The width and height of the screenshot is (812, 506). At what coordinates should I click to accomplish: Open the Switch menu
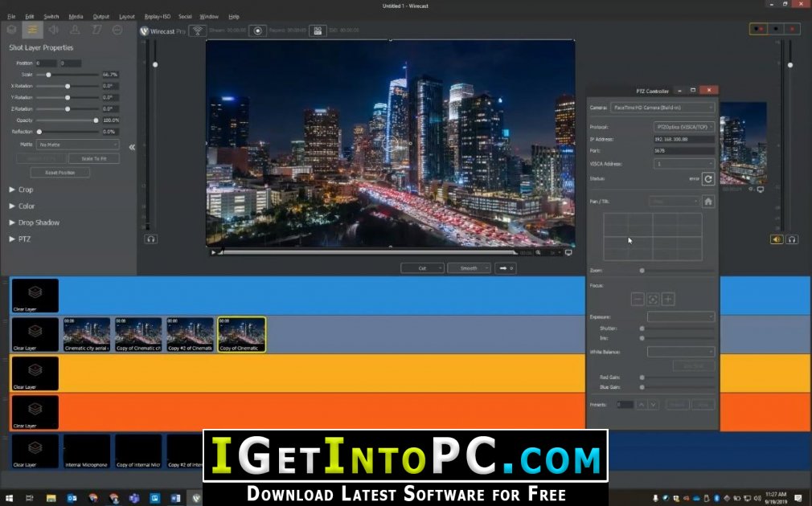click(x=51, y=17)
